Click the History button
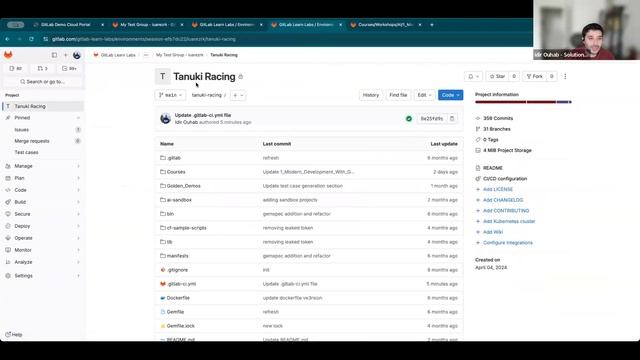640x360 pixels. click(x=371, y=95)
